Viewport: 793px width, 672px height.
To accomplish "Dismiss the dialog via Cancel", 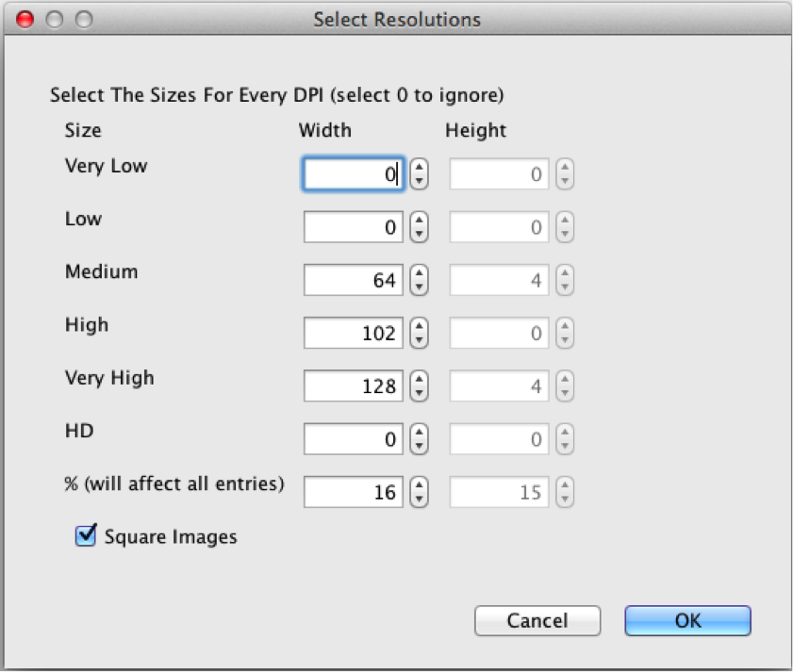I will (537, 620).
